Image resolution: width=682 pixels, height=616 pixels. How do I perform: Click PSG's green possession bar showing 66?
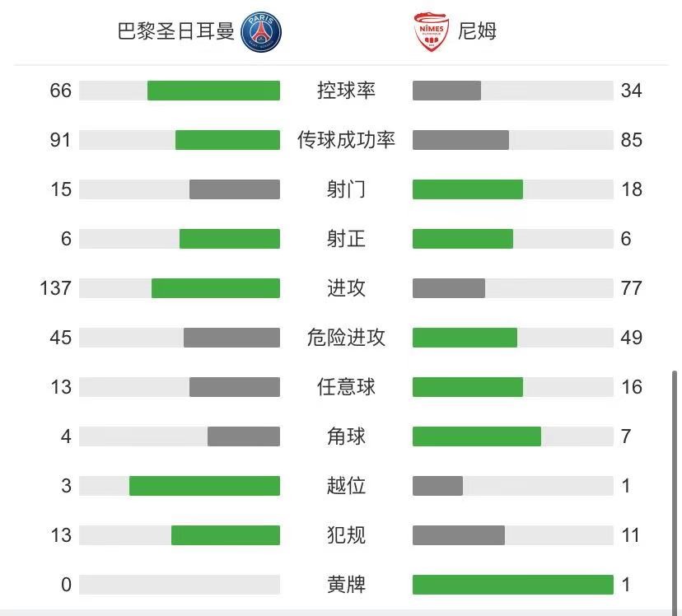pyautogui.click(x=213, y=91)
